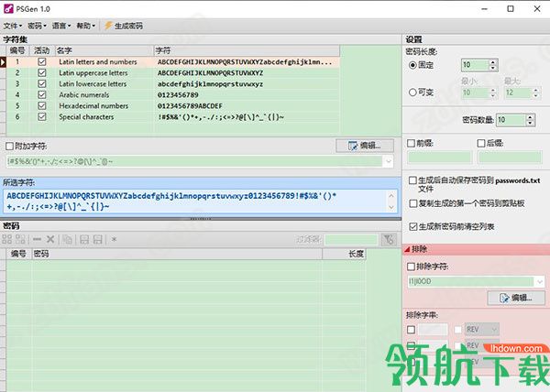550x392 pixels.
Task: Toggle the Latin lowercase letters checkbox
Action: click(x=42, y=83)
